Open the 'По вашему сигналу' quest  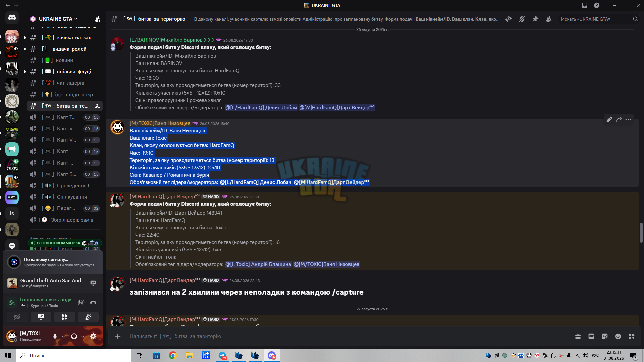pyautogui.click(x=53, y=262)
